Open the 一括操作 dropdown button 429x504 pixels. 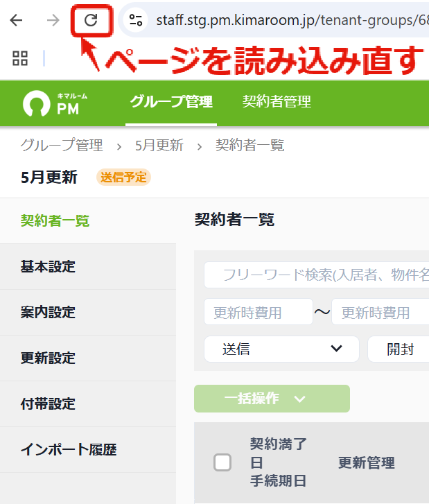[272, 399]
